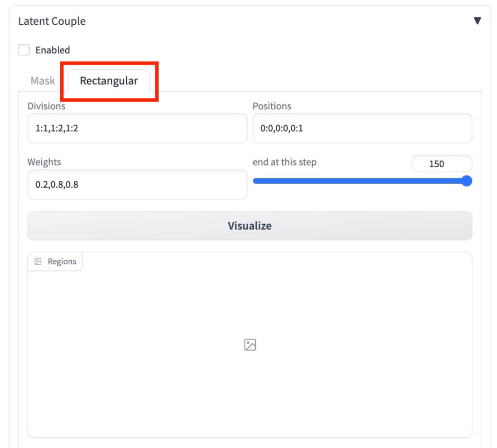Click the Latent Couple section title
Screen dimensions: 497x448
coord(51,21)
